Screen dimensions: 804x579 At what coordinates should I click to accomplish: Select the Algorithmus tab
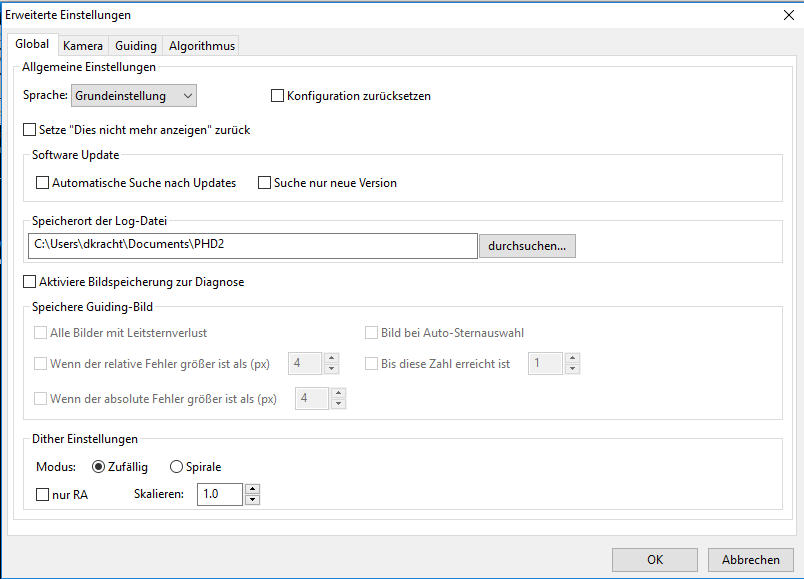201,46
